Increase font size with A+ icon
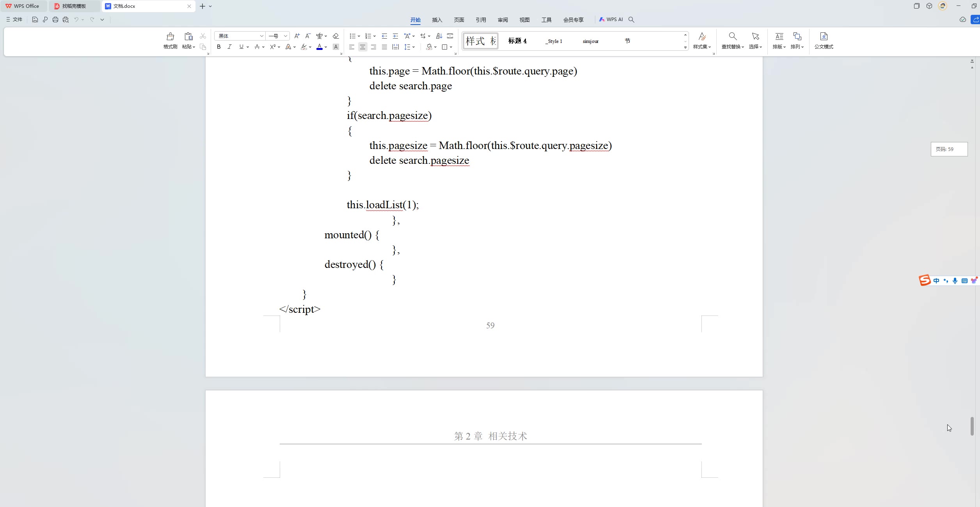The height and width of the screenshot is (507, 980). pos(297,36)
